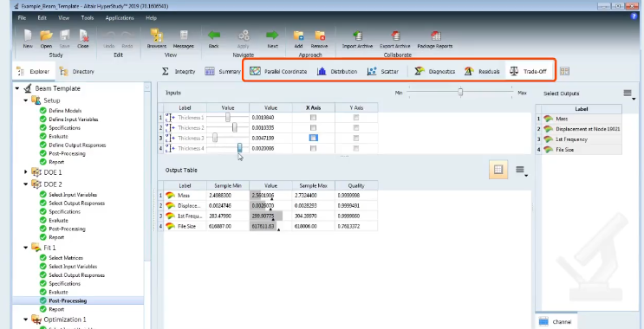This screenshot has height=329, width=644.
Task: Toggle X Axis checkbox for Thickness 3
Action: 314,138
